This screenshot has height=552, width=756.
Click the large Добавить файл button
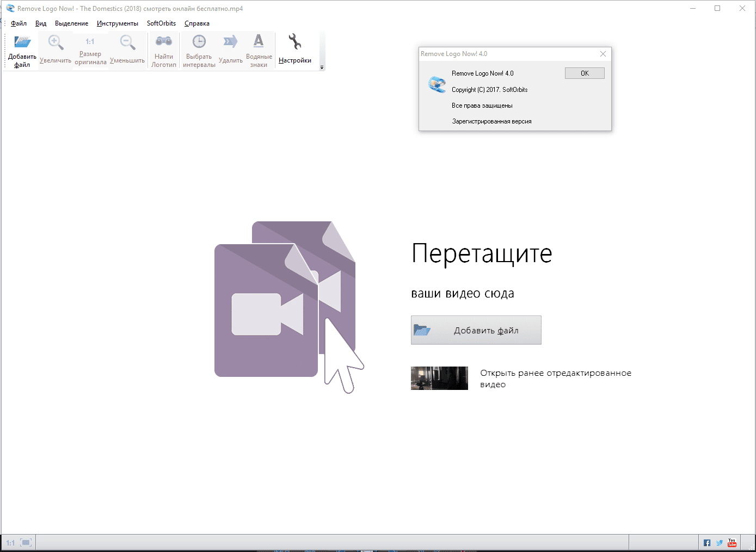476,330
